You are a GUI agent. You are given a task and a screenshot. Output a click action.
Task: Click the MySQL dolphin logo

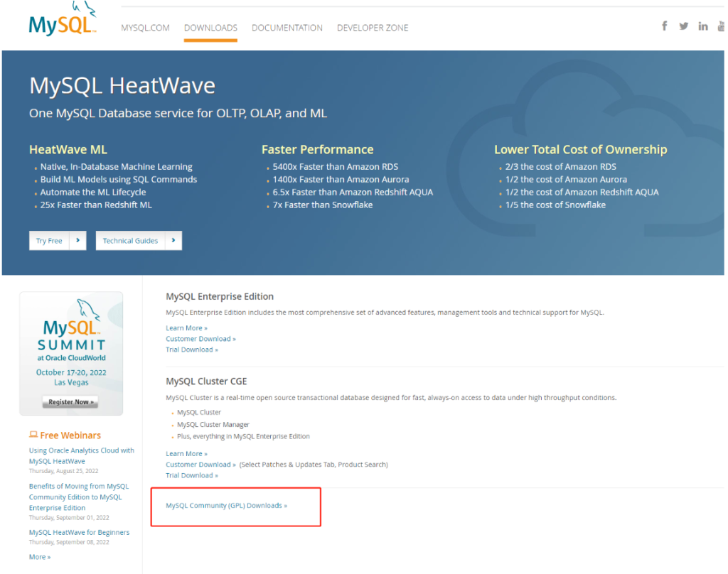(63, 19)
